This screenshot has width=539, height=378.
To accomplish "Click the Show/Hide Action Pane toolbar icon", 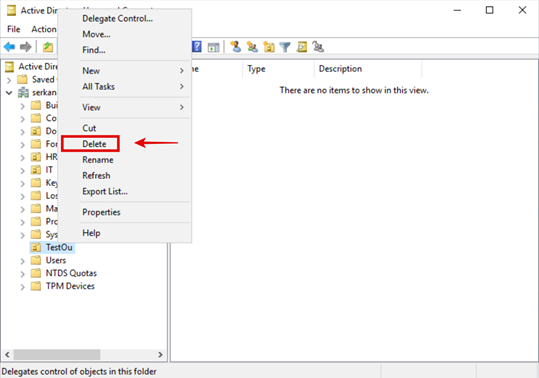I will tap(213, 47).
